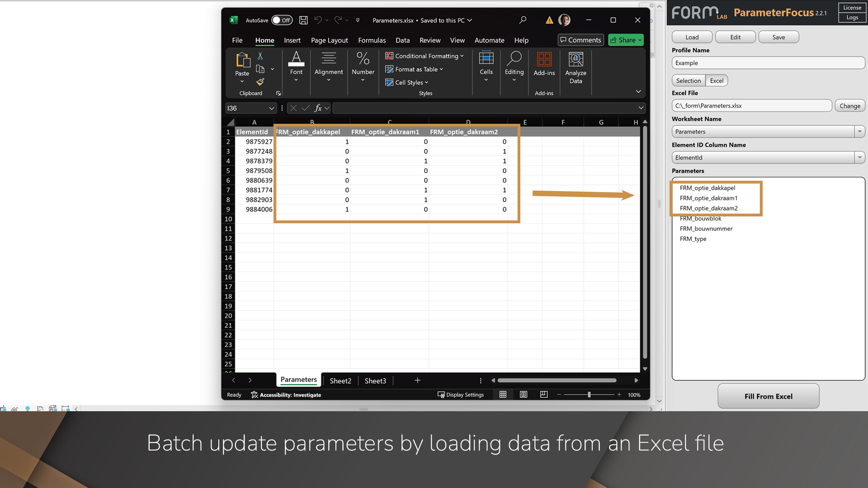Click the Search magnifier in title bar
This screenshot has width=868, height=488.
(523, 20)
